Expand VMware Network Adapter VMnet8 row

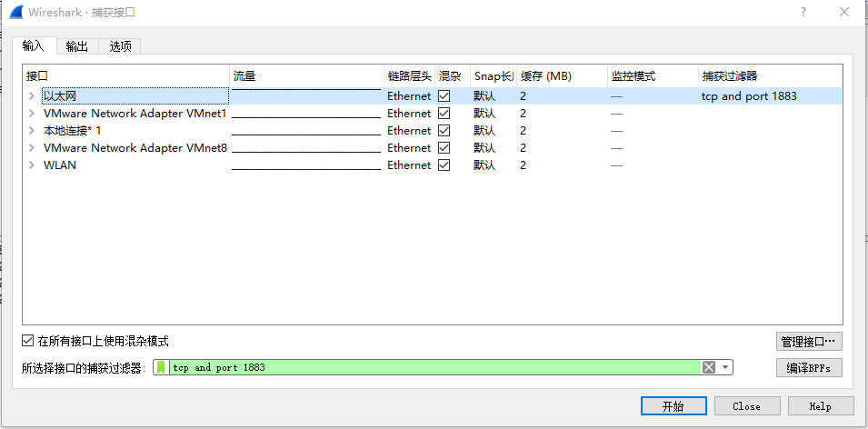[x=32, y=148]
